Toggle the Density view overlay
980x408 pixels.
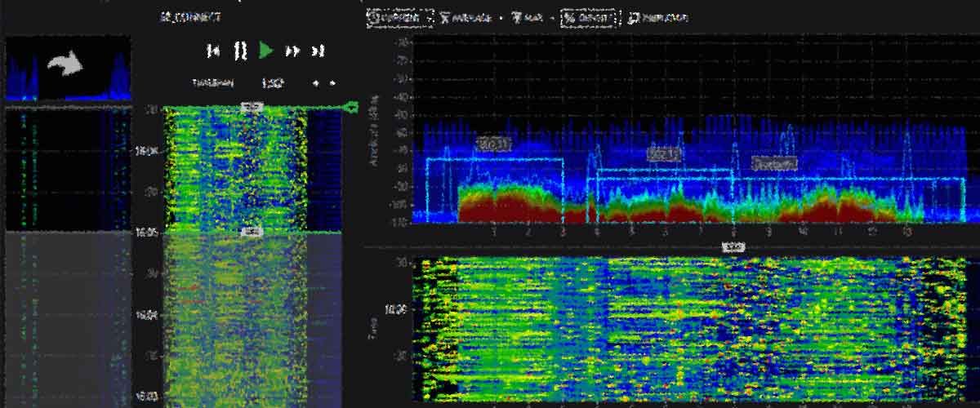coord(589,16)
